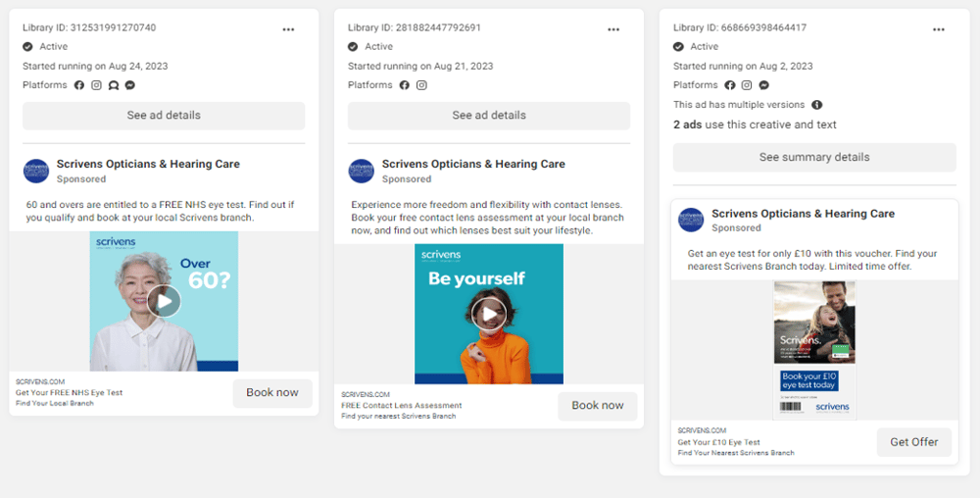Screen dimensions: 980x498
Task: Click '2 ads use this creative and text'
Action: (755, 124)
